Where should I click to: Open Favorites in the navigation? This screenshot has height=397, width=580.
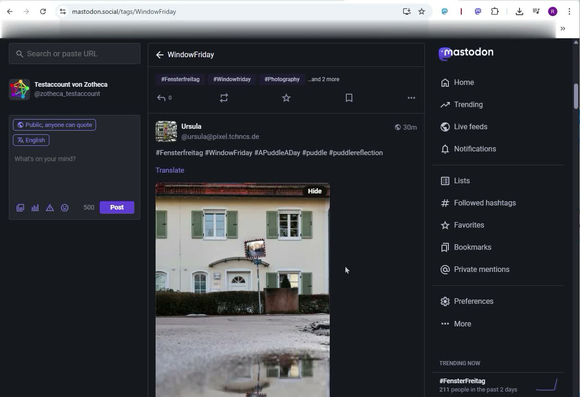click(462, 225)
